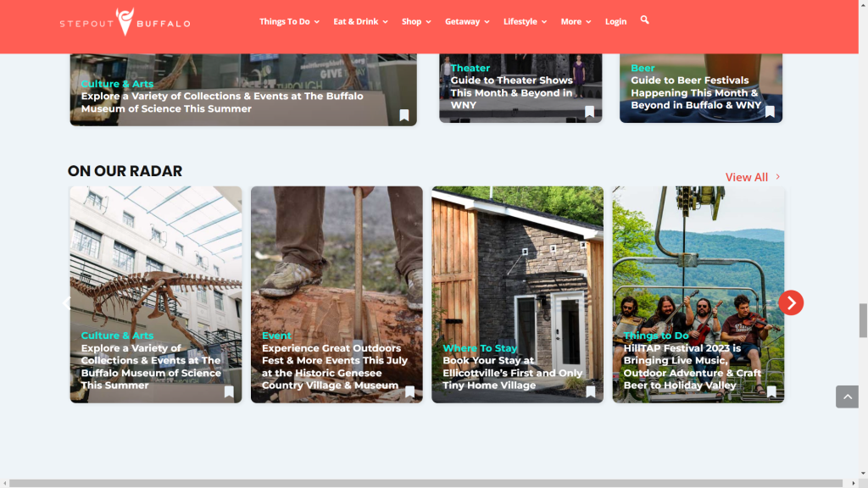
Task: Bookmark the Ellicottville Tiny Home Village card
Action: [591, 391]
